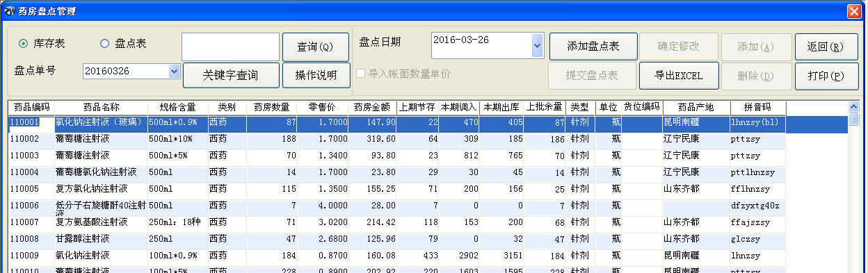
Task: Click 导出EXCEL button
Action: pyautogui.click(x=679, y=76)
